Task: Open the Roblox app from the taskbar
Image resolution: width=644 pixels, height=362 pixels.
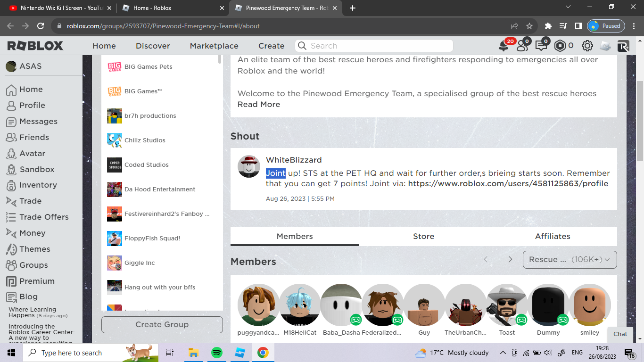Action: 240,353
